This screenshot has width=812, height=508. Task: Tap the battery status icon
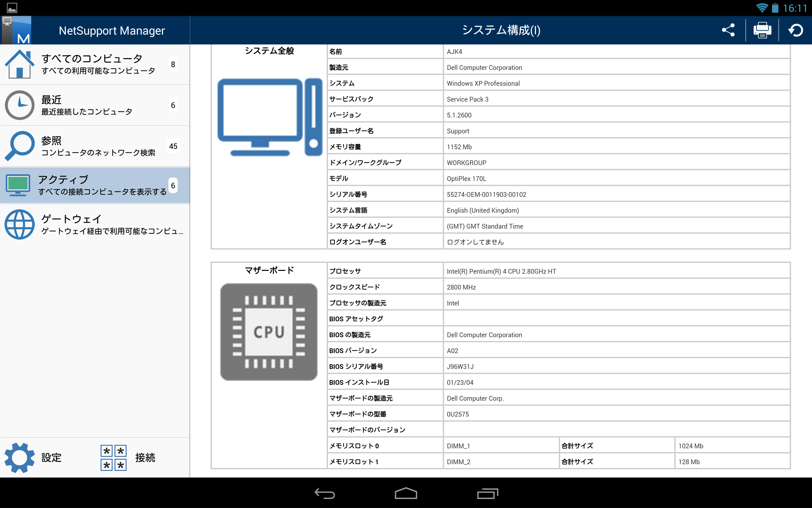pyautogui.click(x=775, y=8)
